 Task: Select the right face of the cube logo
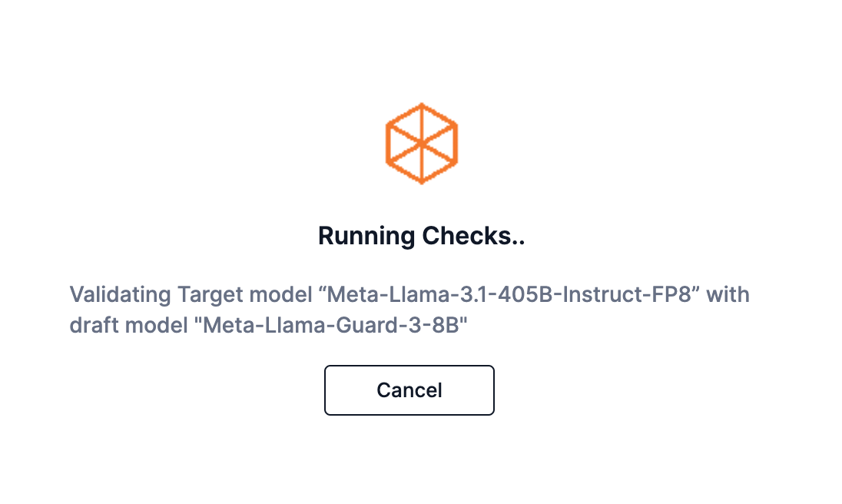tap(439, 154)
